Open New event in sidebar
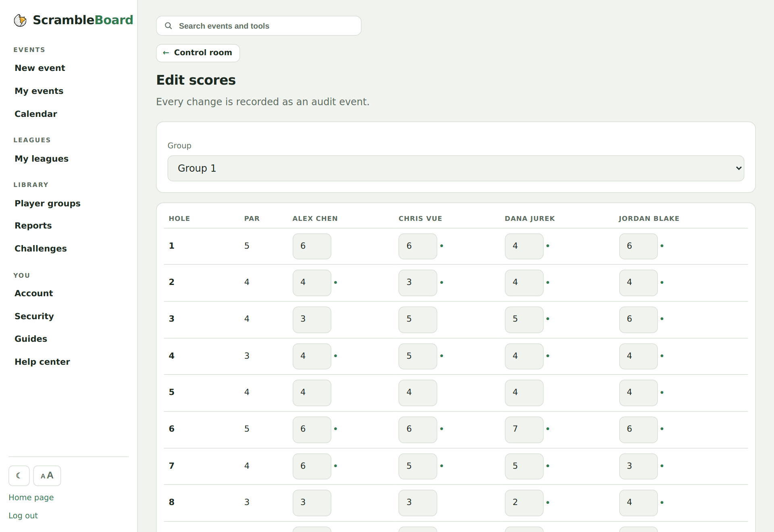The height and width of the screenshot is (532, 774). click(x=40, y=68)
